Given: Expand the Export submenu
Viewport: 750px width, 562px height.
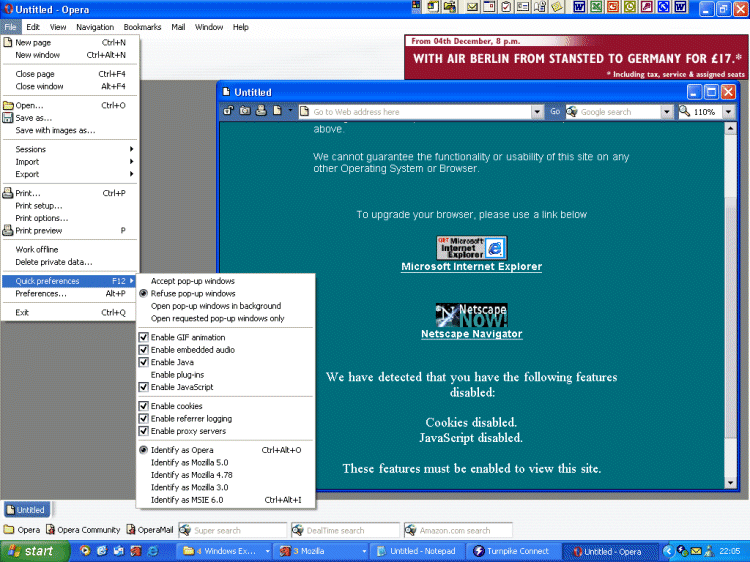Looking at the screenshot, I should 70,174.
